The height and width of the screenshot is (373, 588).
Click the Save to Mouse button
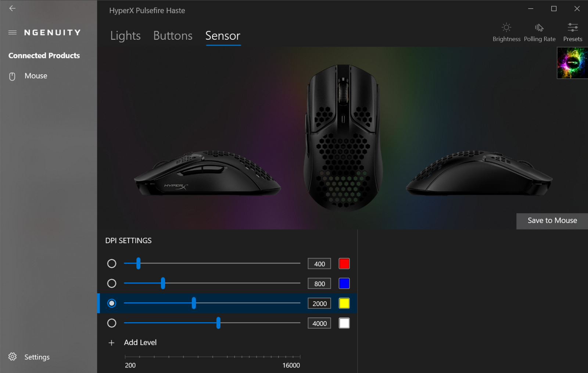pyautogui.click(x=552, y=221)
